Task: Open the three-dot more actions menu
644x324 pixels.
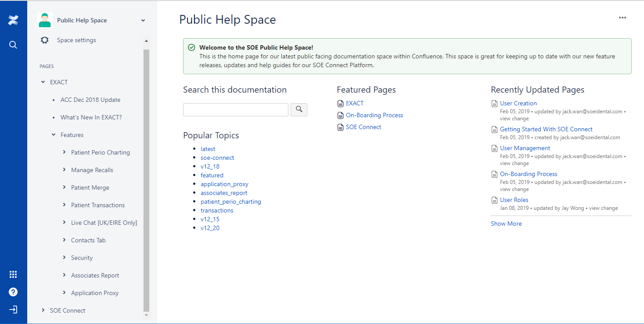Action: point(622,18)
